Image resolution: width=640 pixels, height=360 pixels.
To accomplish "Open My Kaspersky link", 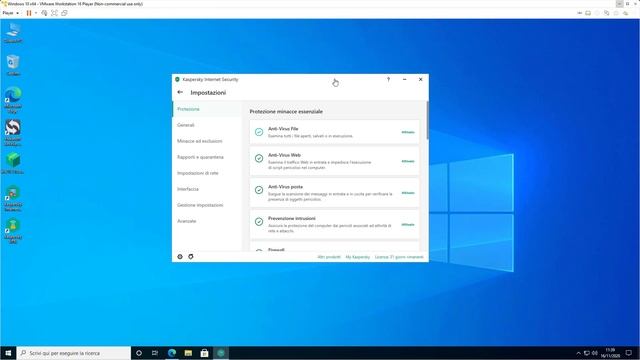I will [x=358, y=257].
